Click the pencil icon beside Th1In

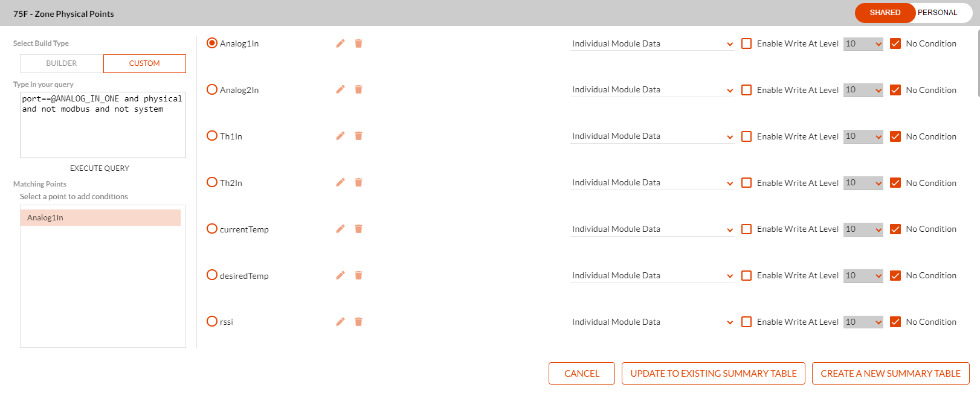[340, 136]
